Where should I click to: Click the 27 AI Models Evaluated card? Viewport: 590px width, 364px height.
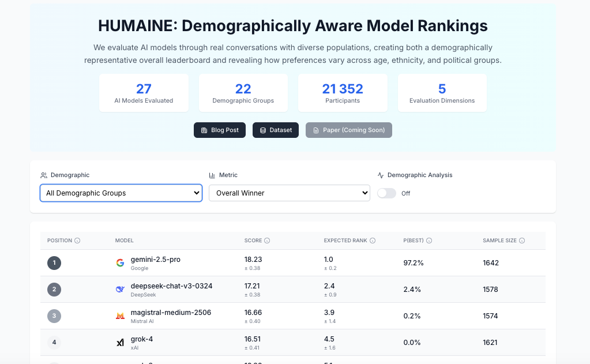(x=144, y=93)
